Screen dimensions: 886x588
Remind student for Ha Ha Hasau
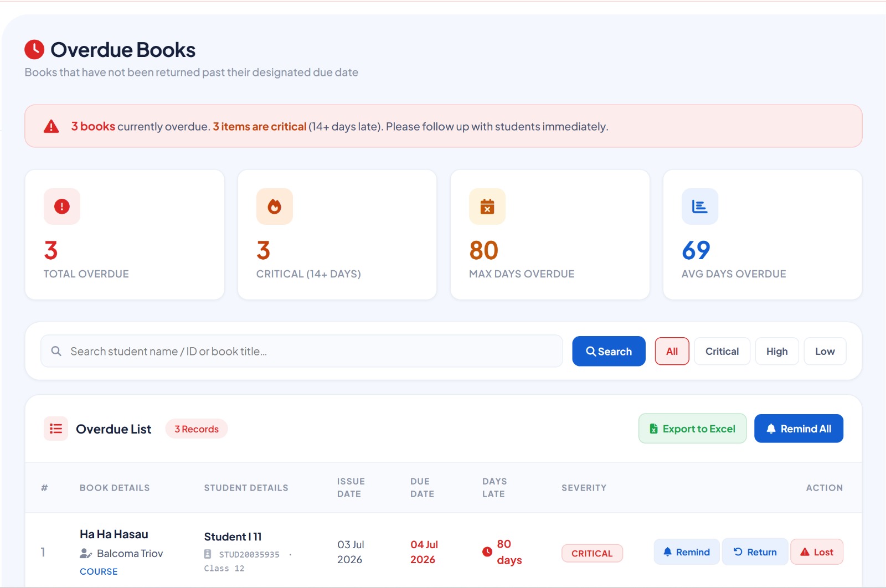click(687, 552)
